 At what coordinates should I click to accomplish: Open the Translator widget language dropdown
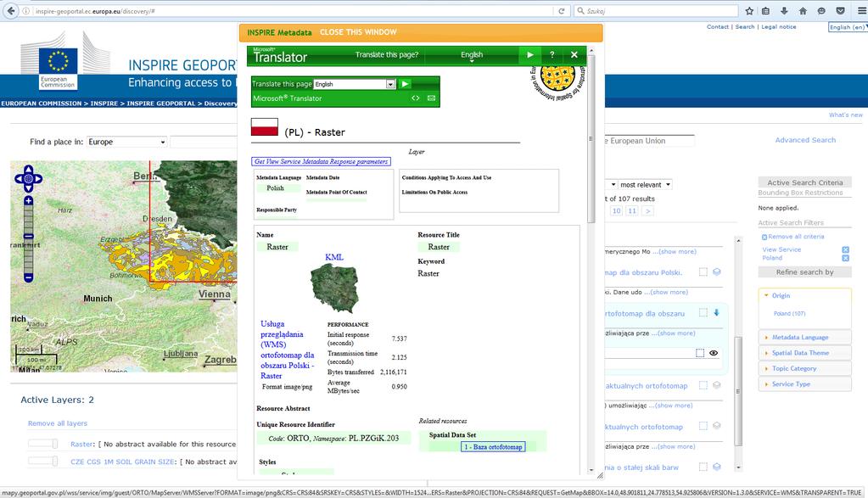click(x=355, y=84)
